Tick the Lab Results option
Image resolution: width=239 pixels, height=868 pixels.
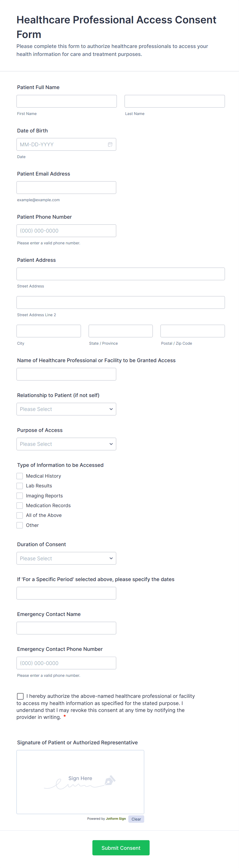pos(20,486)
